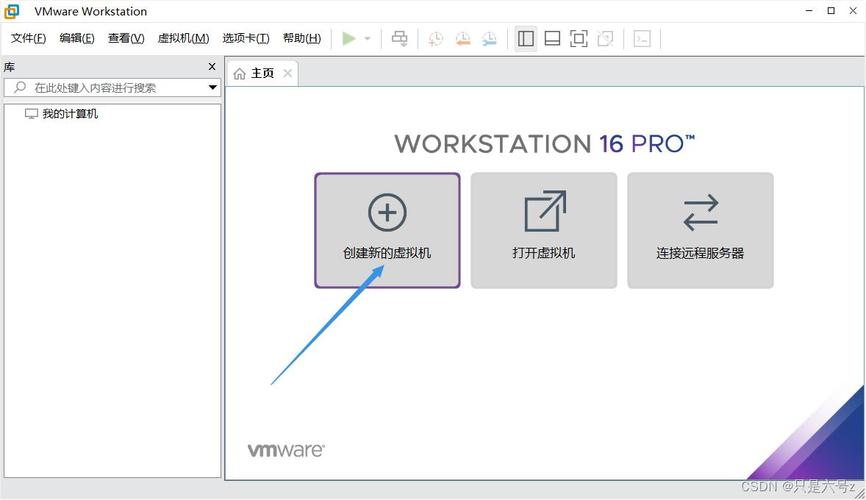Click the unity mode toolbar icon
The image size is (866, 500).
point(605,39)
